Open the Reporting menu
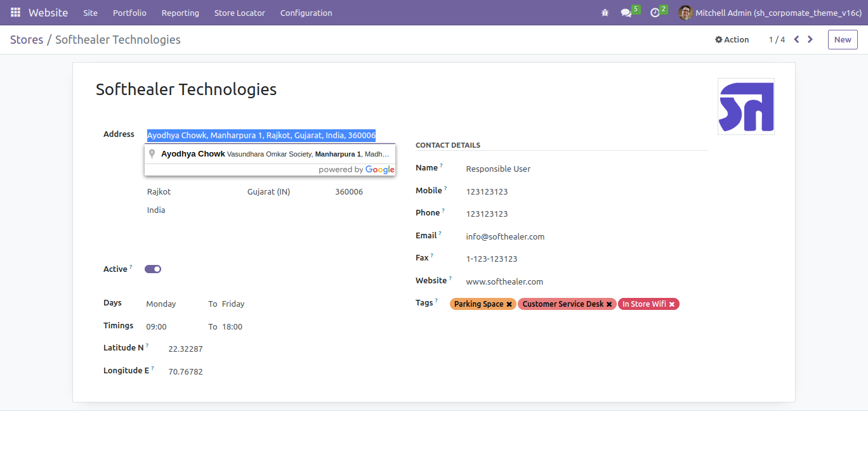Image resolution: width=868 pixels, height=450 pixels. click(180, 13)
